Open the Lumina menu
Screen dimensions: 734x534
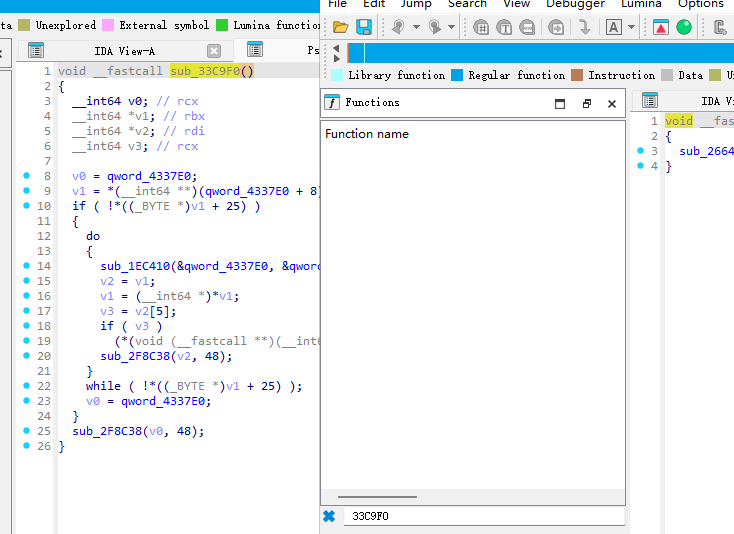click(x=641, y=4)
